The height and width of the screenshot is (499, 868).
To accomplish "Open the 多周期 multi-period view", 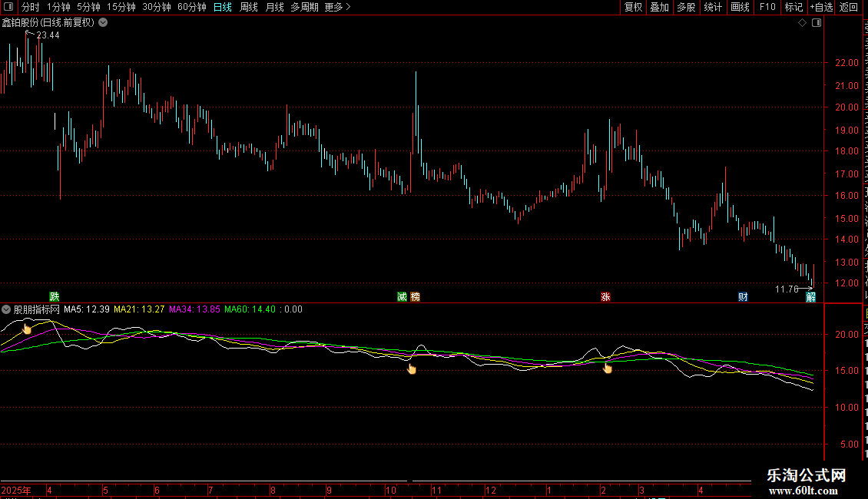I will [x=304, y=7].
